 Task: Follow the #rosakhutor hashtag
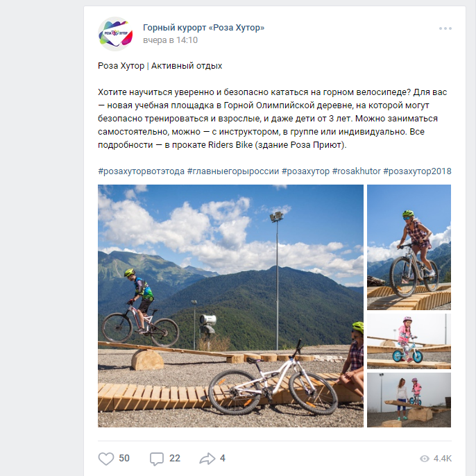point(357,171)
